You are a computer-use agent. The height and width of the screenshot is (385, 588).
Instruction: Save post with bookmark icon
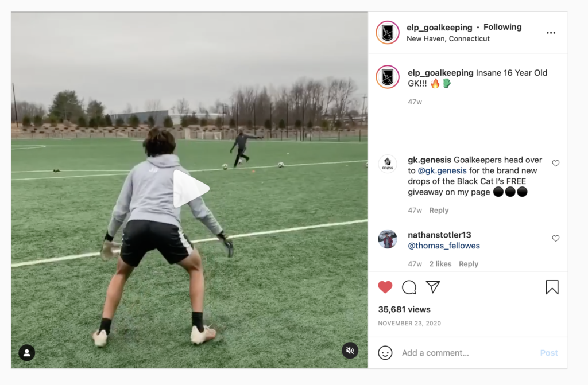pyautogui.click(x=552, y=287)
